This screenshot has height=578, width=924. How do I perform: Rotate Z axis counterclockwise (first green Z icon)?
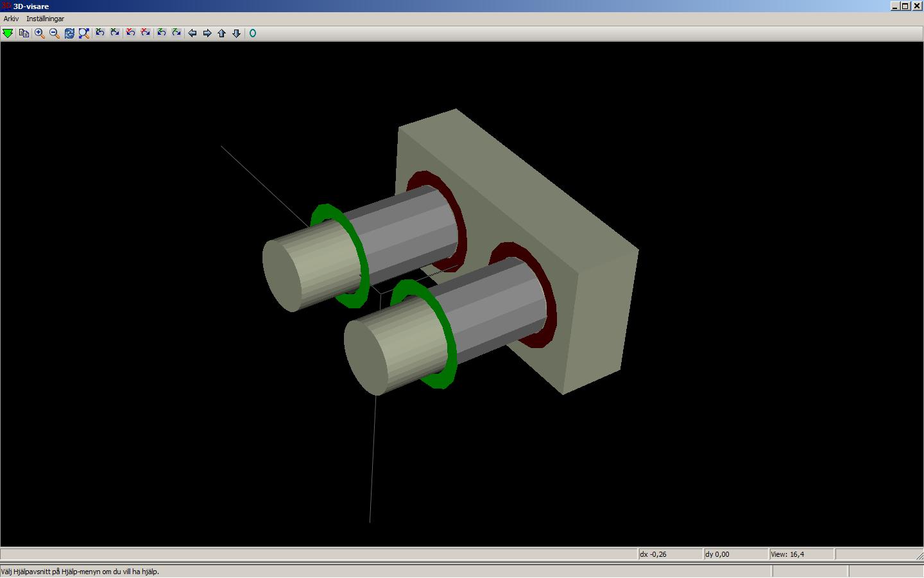162,33
